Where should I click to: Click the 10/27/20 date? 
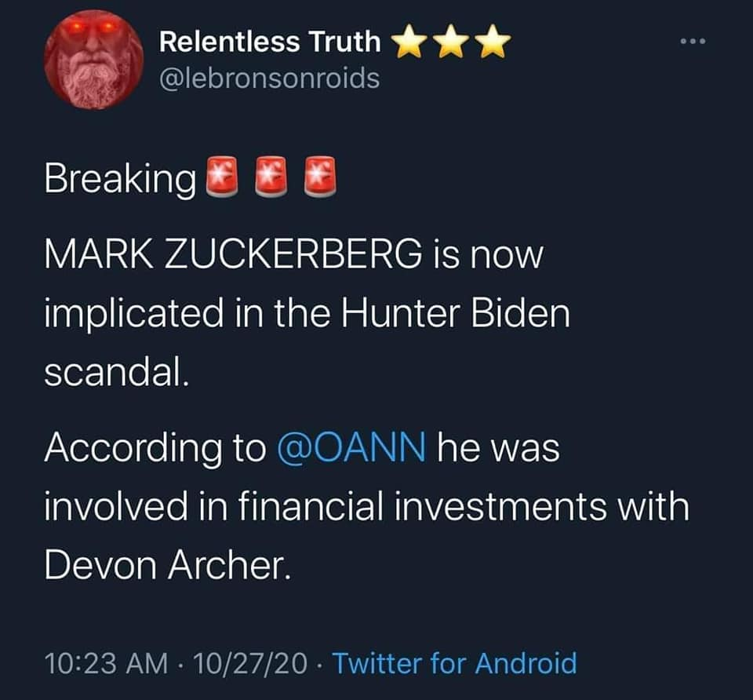pyautogui.click(x=254, y=663)
